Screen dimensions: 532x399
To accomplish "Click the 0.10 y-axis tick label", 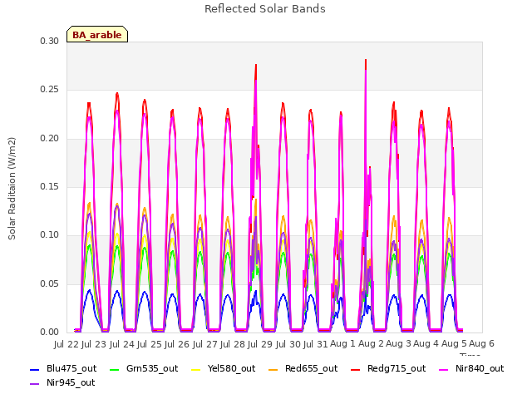I will pyautogui.click(x=49, y=234).
